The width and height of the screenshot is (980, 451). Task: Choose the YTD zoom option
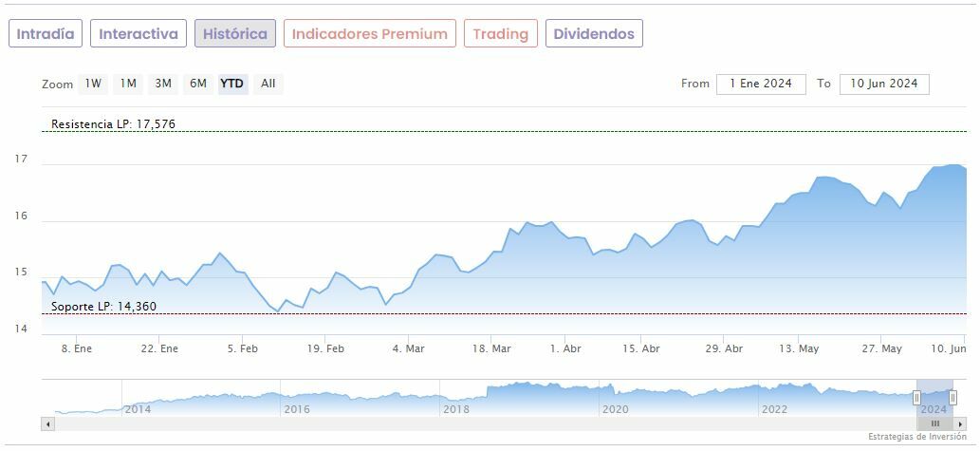tap(232, 84)
